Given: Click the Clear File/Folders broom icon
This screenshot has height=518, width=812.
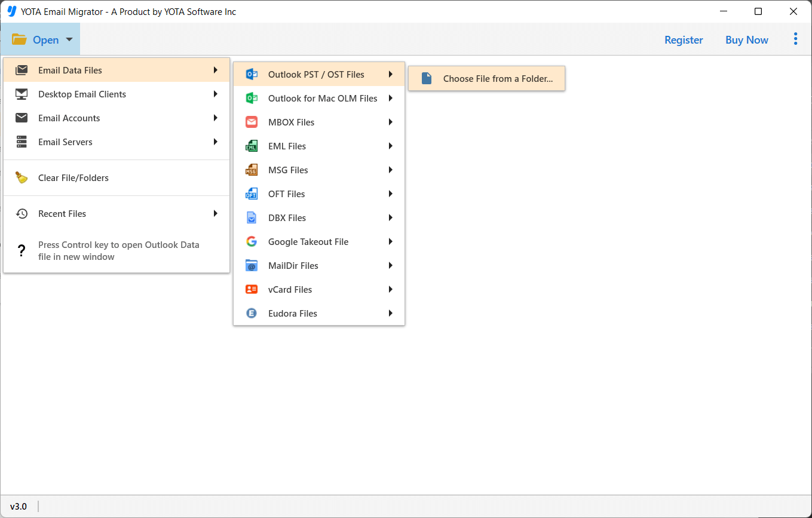Looking at the screenshot, I should [22, 177].
